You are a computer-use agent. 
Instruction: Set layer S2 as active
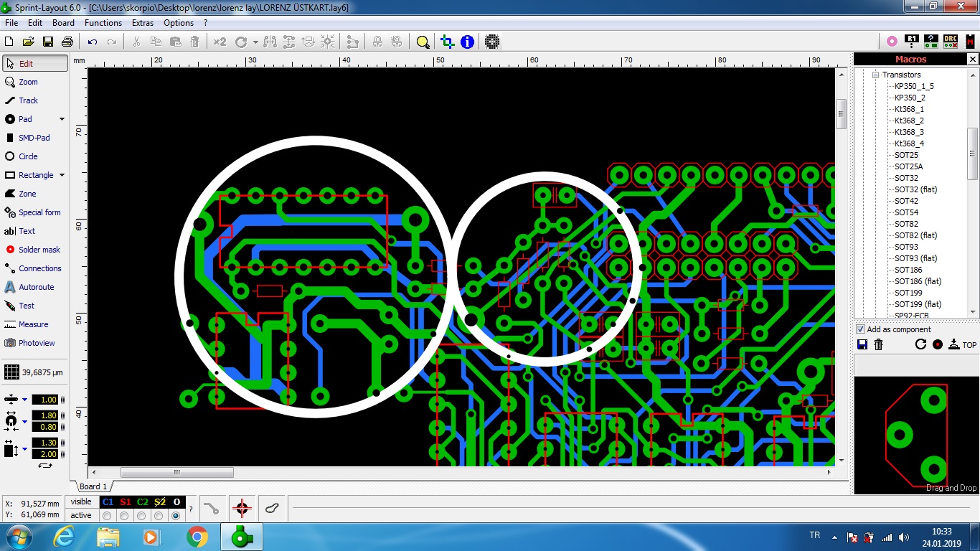(x=159, y=515)
